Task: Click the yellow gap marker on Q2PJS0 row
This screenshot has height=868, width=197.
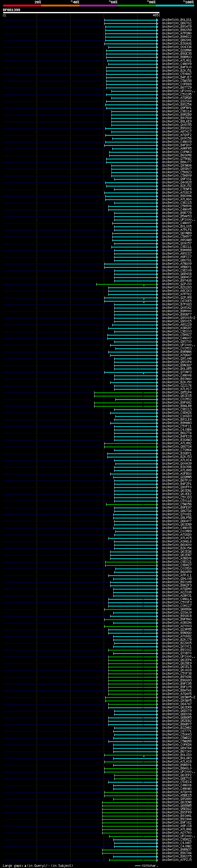Action: tap(144, 285)
